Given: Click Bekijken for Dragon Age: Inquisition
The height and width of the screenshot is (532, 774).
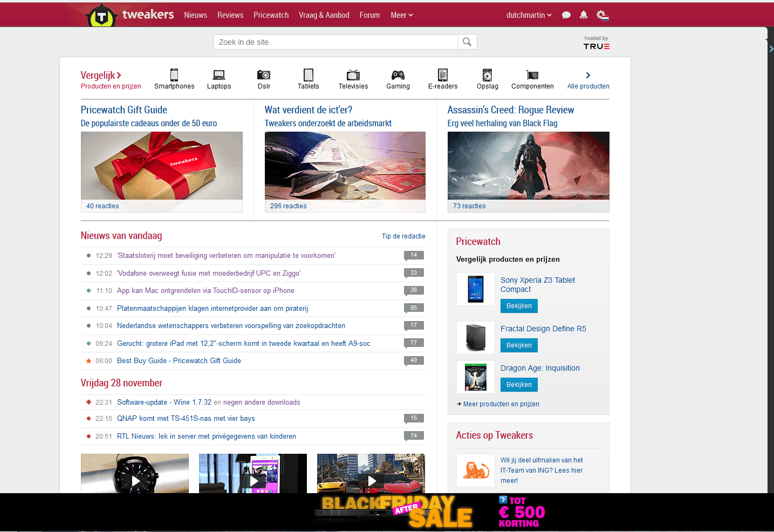Looking at the screenshot, I should [519, 385].
